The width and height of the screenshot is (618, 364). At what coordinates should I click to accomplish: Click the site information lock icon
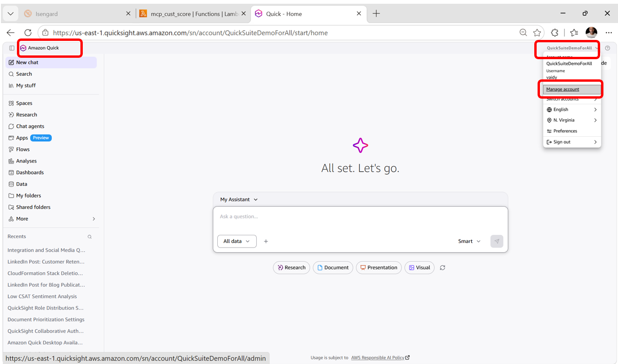(x=45, y=33)
